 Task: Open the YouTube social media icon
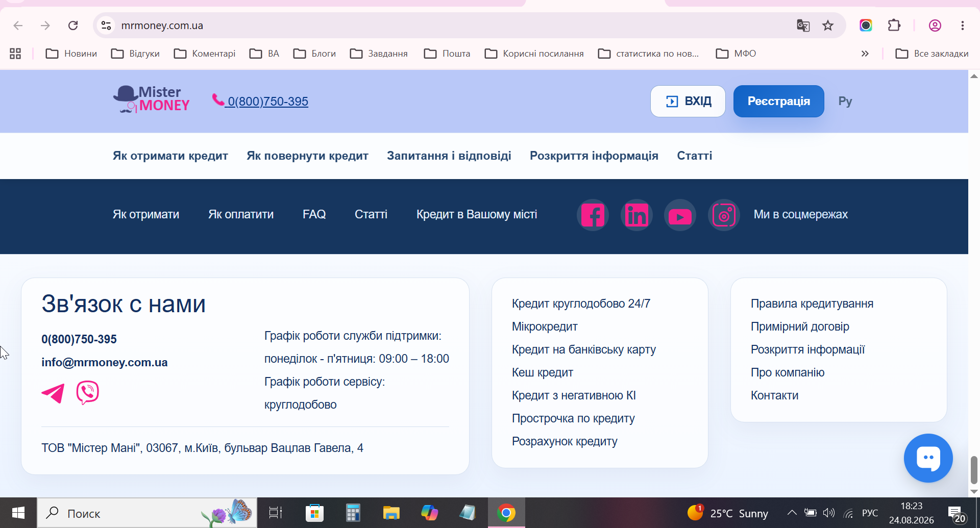pyautogui.click(x=680, y=215)
